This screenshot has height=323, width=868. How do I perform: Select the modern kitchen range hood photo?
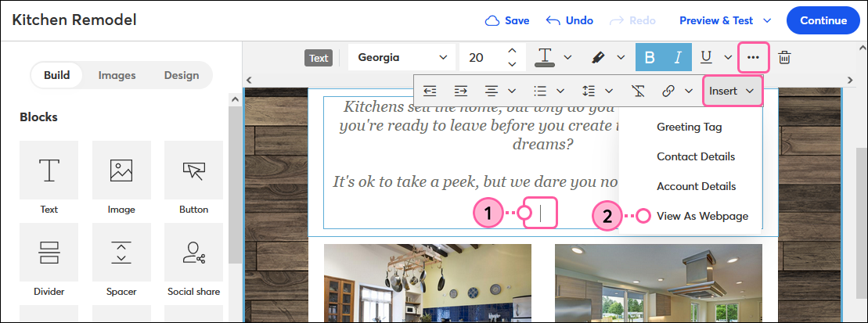658,283
